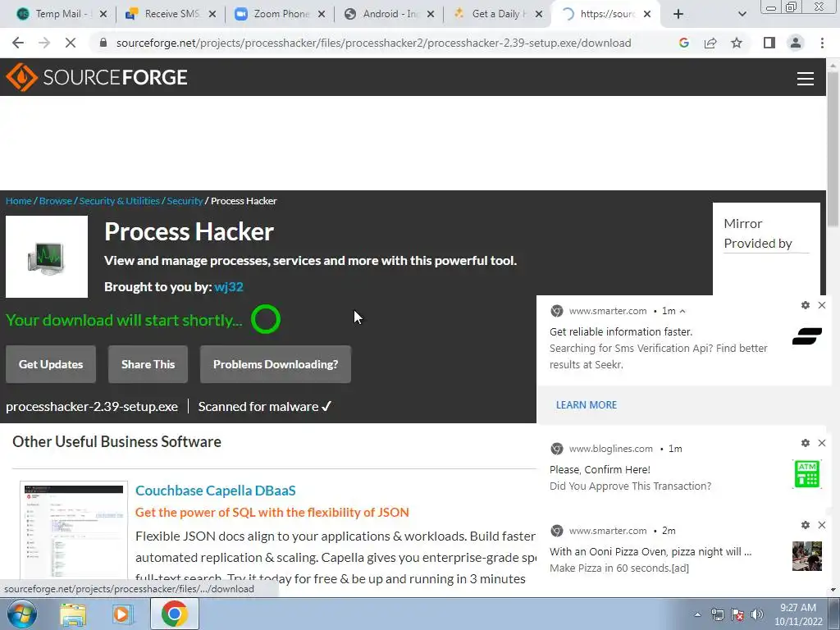Screen dimensions: 840x630
Task: Click the processhacker-2.39-setup.exe filename text
Action: [x=92, y=407]
